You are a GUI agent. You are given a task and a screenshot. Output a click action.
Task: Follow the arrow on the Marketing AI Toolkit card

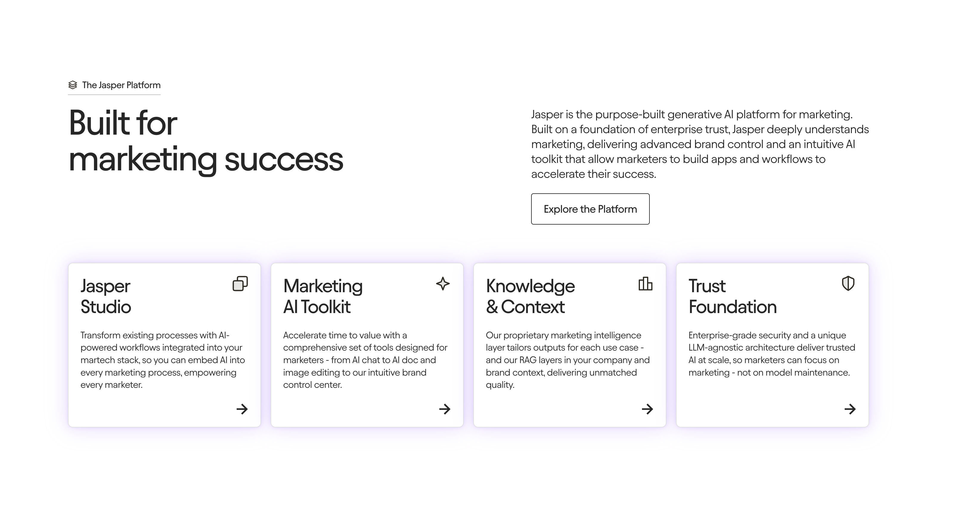pos(445,409)
